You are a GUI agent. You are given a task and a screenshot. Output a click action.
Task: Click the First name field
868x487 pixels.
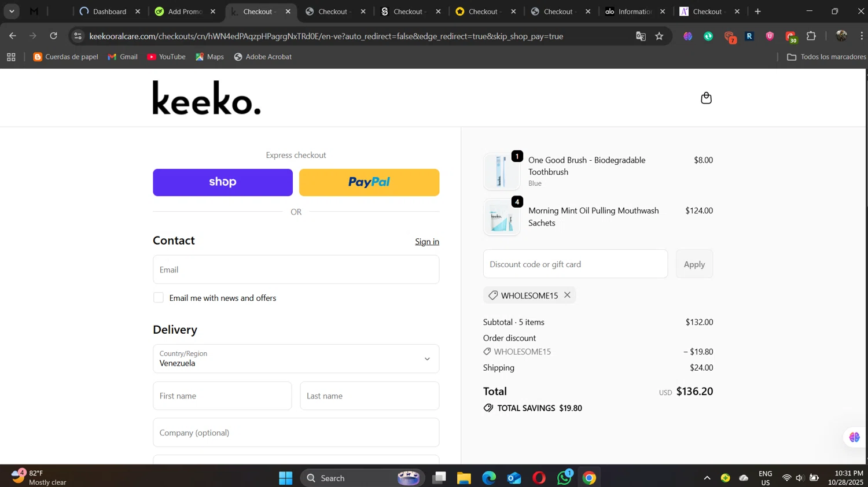222,396
